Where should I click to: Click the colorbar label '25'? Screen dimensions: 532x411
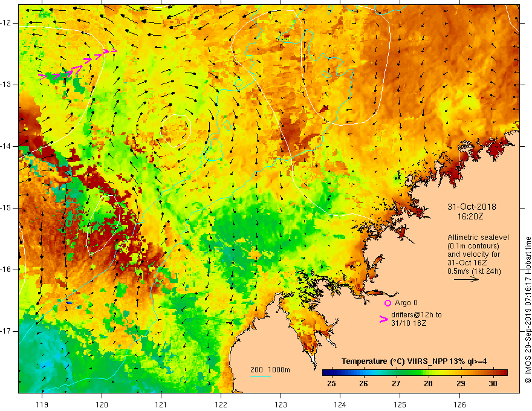click(x=331, y=384)
